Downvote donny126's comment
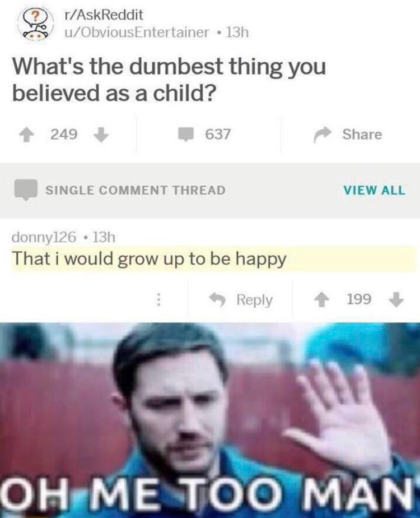The height and width of the screenshot is (518, 420). [x=396, y=299]
